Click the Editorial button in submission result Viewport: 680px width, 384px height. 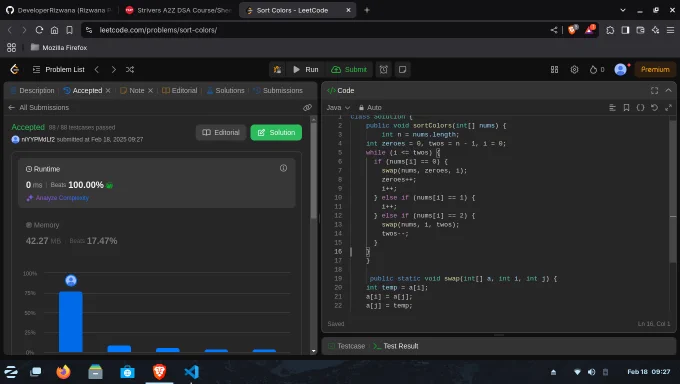coord(221,132)
